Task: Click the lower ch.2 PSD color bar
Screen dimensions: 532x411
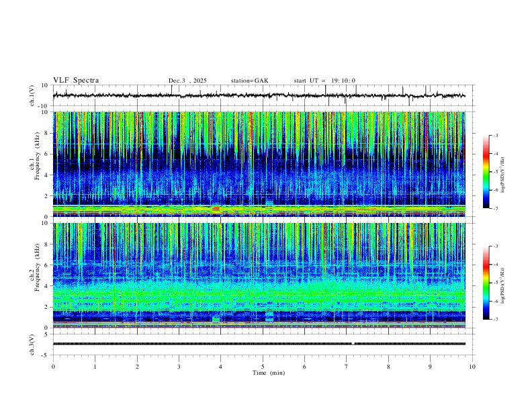Action: click(x=486, y=283)
